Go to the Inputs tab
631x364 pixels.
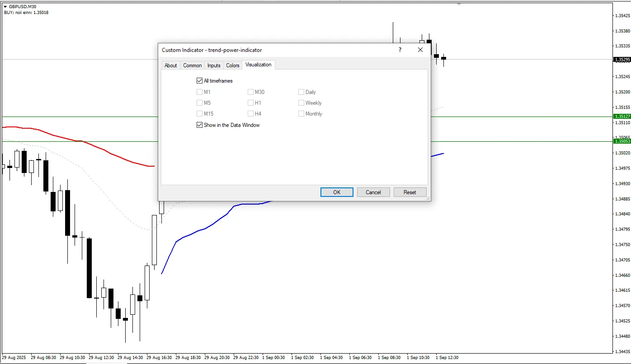[214, 65]
